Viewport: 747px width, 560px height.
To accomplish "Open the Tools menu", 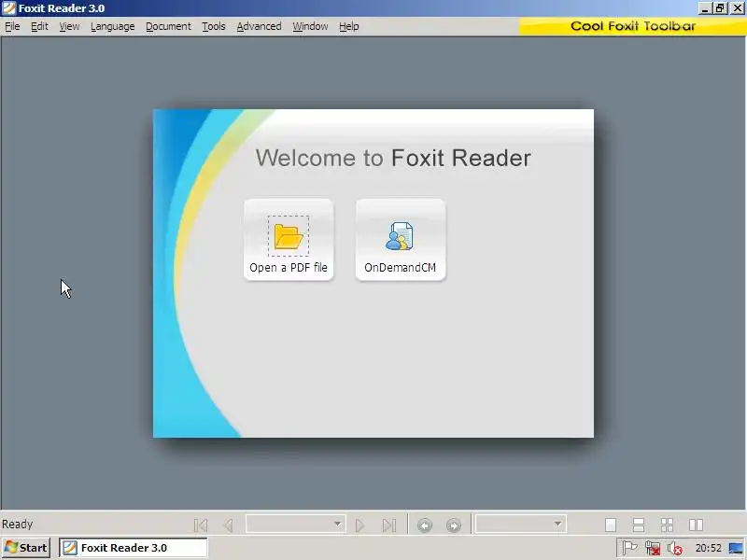I will [x=214, y=27].
